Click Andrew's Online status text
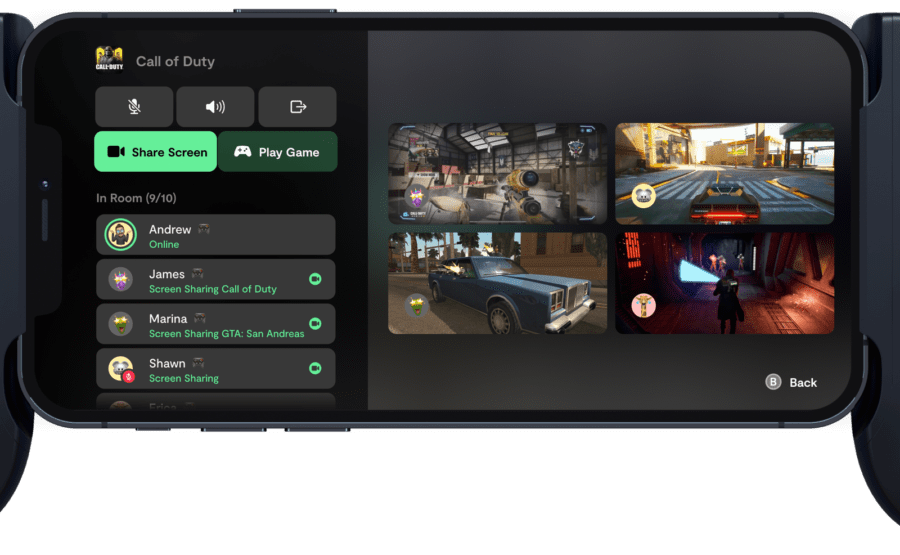 click(164, 244)
